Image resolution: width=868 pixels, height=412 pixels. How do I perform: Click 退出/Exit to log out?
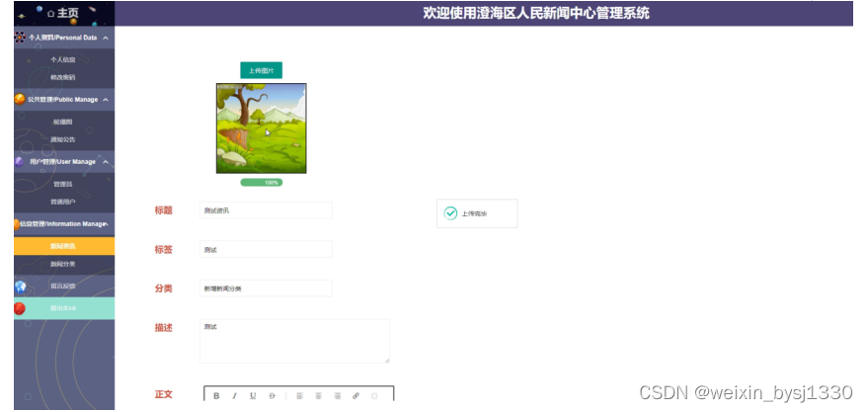[64, 308]
